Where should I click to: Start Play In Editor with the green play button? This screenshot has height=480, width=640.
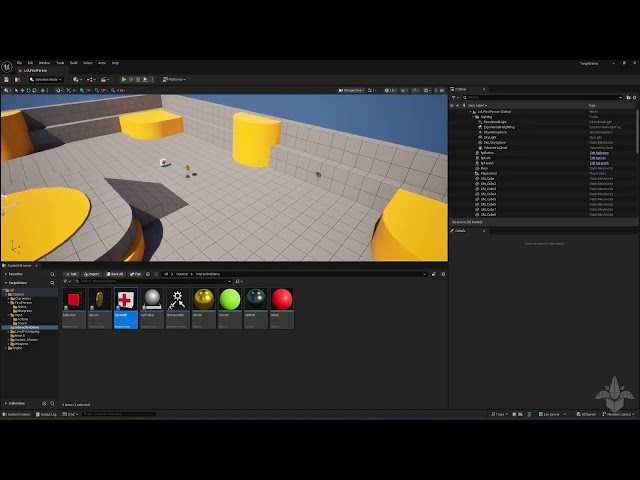coord(124,80)
